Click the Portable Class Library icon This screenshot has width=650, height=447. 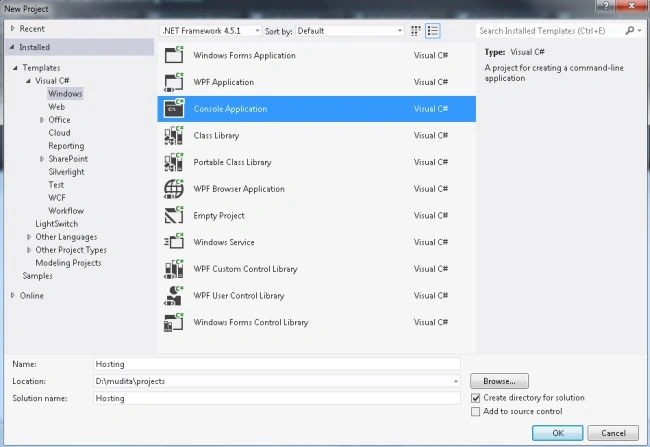pos(174,162)
